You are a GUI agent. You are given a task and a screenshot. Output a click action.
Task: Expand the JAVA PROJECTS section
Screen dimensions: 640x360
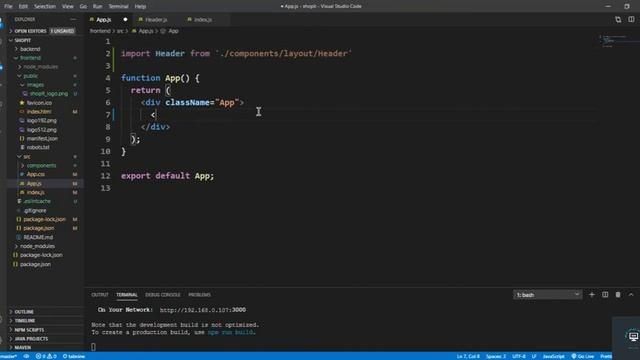(x=45, y=339)
